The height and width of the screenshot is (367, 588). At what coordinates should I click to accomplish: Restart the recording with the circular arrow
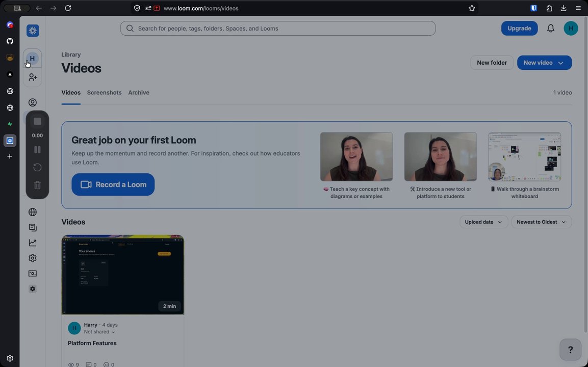[x=37, y=167]
